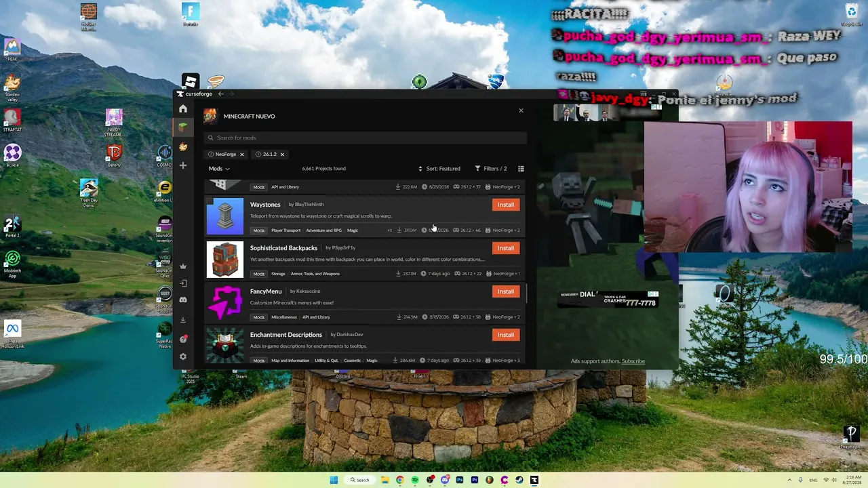Click the Subscribe link under the ad
868x488 pixels.
coord(633,361)
